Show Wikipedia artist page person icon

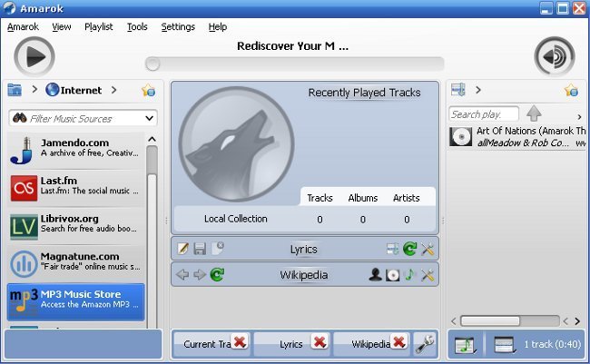click(x=375, y=275)
